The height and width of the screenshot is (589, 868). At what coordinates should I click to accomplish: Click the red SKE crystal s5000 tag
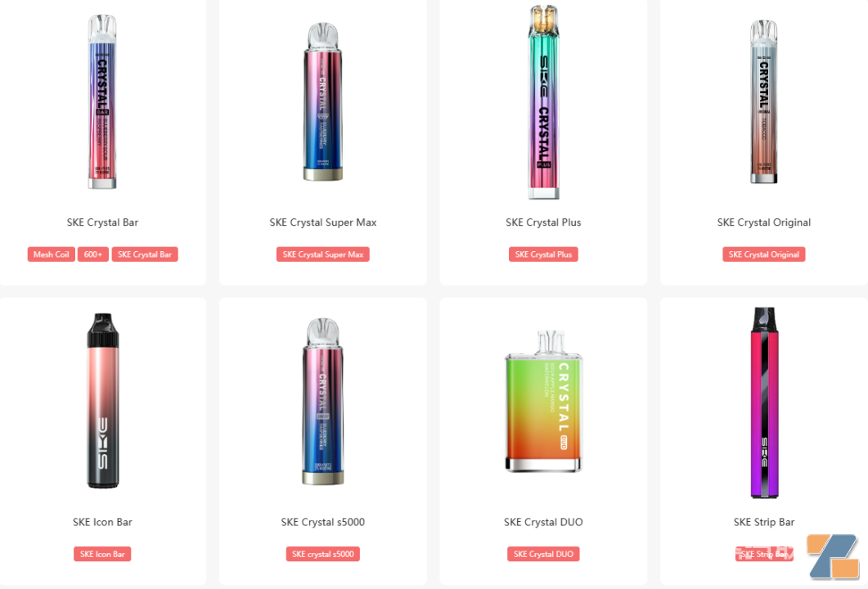[x=322, y=554]
